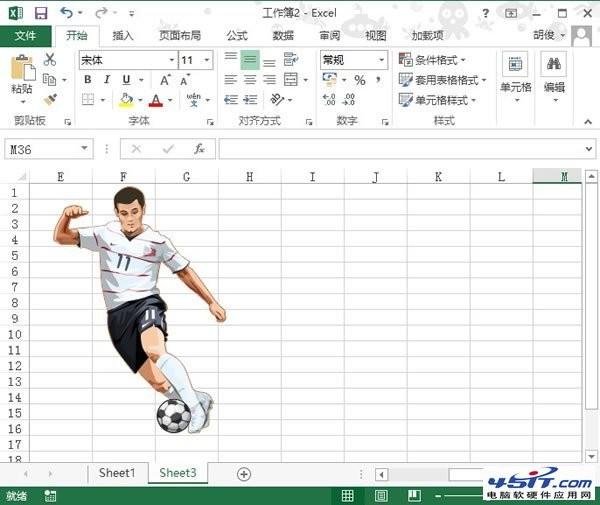This screenshot has width=600, height=505.
Task: Open the font name dropdown
Action: coord(171,60)
